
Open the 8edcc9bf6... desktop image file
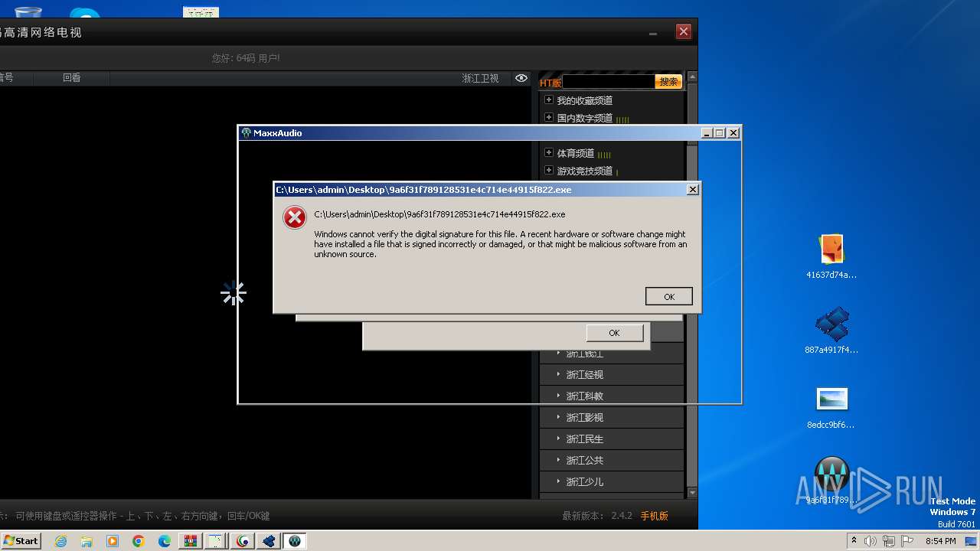(831, 407)
